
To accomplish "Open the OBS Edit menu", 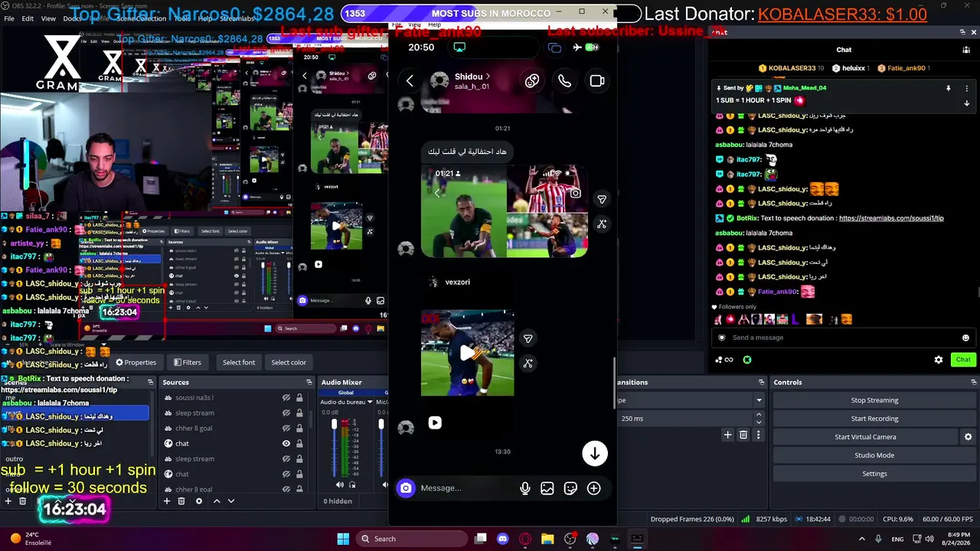I will [x=28, y=18].
